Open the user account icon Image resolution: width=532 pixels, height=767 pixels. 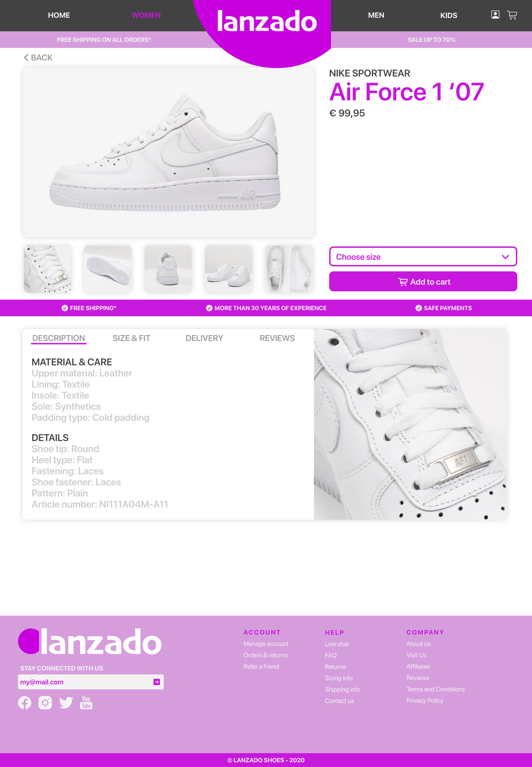pyautogui.click(x=495, y=15)
